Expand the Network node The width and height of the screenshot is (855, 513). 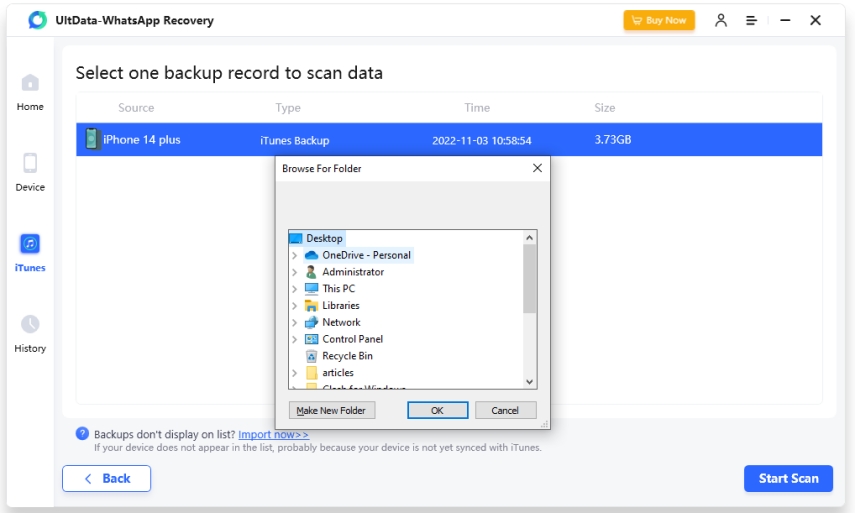pyautogui.click(x=295, y=322)
